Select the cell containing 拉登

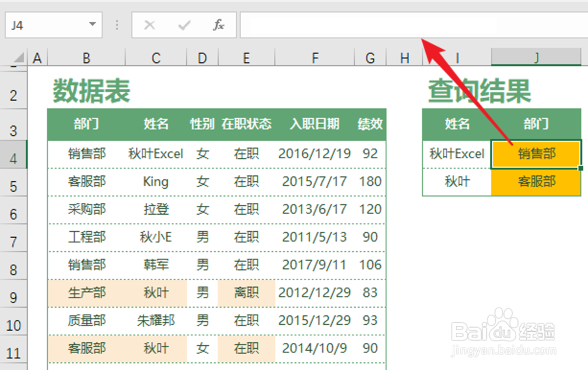pos(156,209)
